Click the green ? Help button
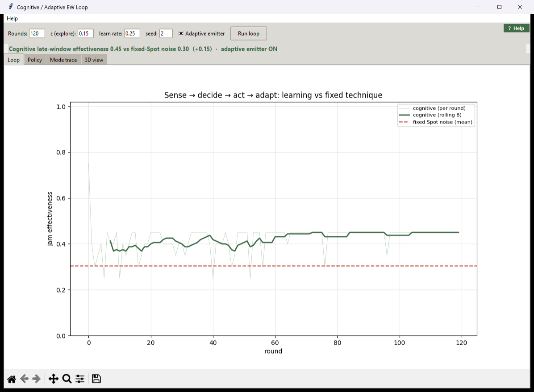The height and width of the screenshot is (392, 534). click(516, 28)
